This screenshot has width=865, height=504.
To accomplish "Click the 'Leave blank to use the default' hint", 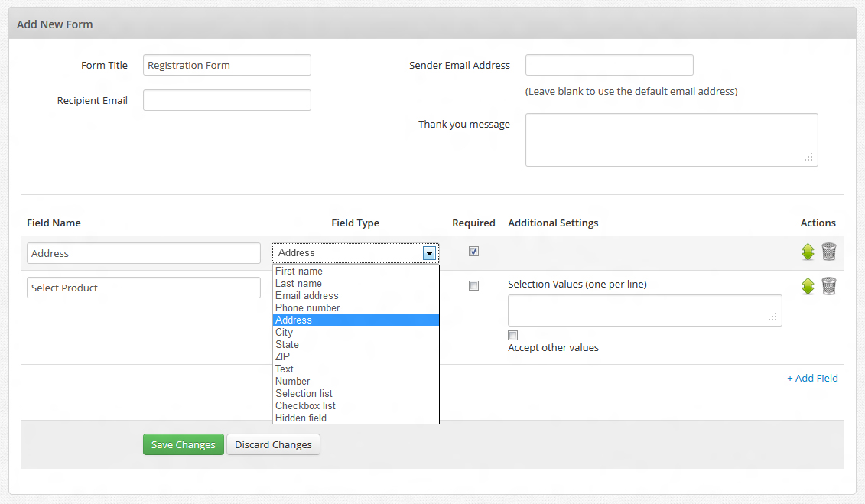I will coord(631,92).
